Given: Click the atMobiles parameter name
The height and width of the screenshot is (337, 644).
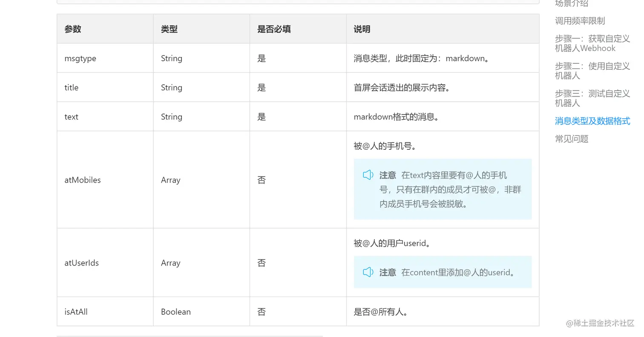Looking at the screenshot, I should click(83, 180).
